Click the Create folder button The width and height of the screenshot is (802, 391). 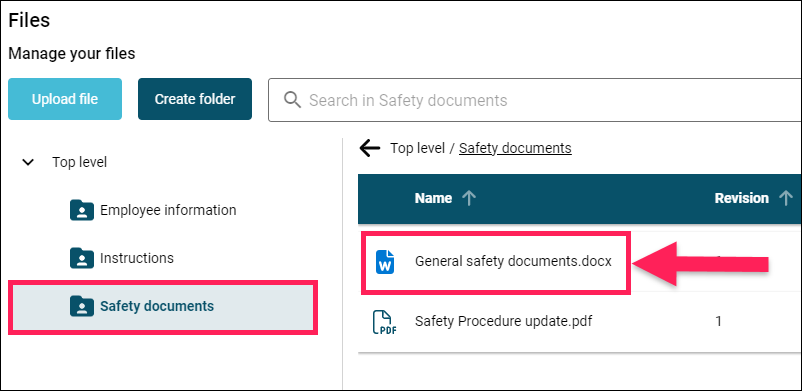click(x=195, y=99)
